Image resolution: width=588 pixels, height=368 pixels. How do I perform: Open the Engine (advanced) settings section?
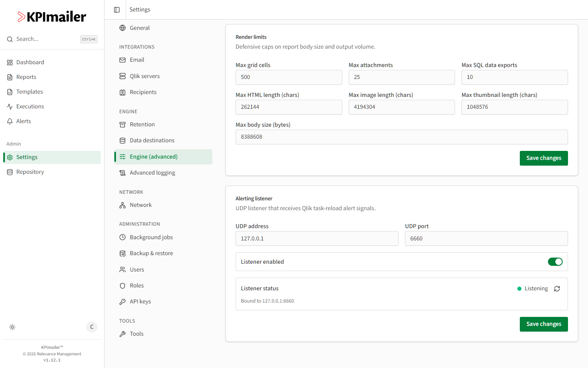click(163, 157)
